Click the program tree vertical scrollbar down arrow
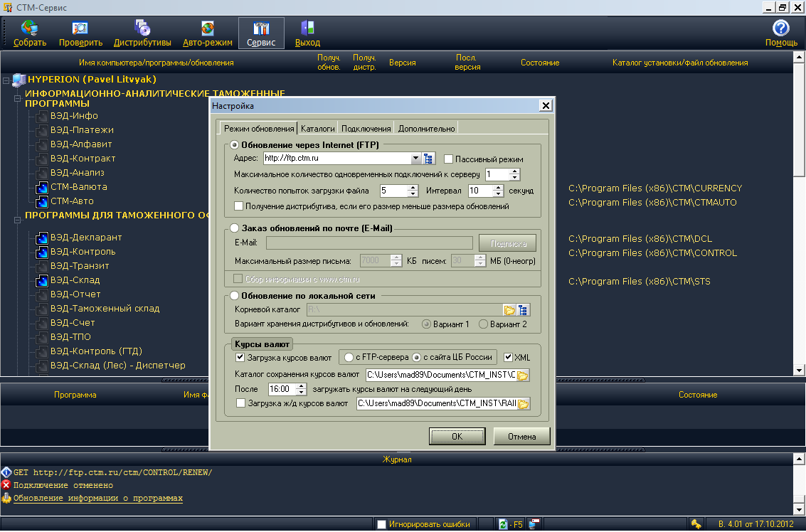Image resolution: width=806 pixels, height=532 pixels. click(799, 370)
